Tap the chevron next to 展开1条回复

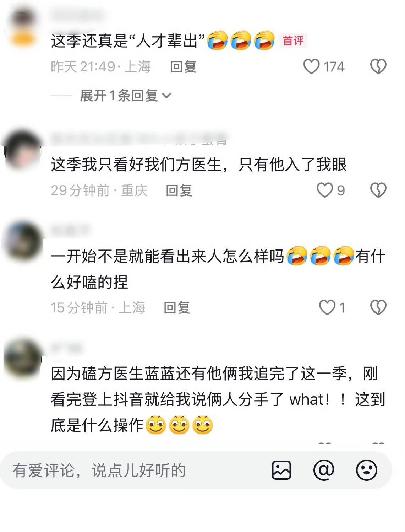166,96
